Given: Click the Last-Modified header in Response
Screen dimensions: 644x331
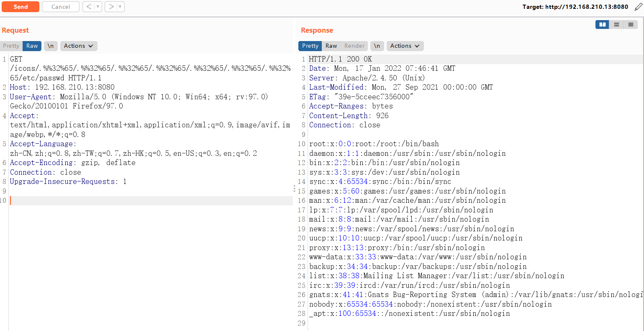Looking at the screenshot, I should point(401,87).
